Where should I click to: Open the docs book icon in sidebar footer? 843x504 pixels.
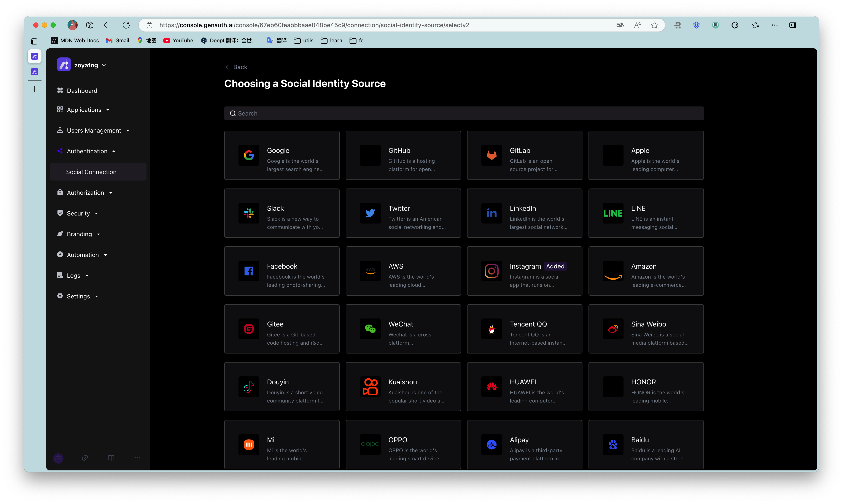tap(111, 458)
